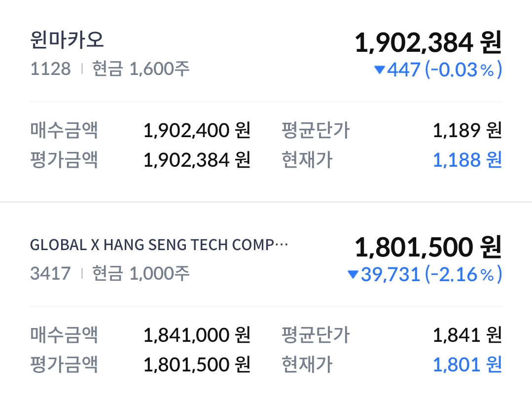Click stock code 1128 text
This screenshot has height=403, width=532.
tap(50, 69)
